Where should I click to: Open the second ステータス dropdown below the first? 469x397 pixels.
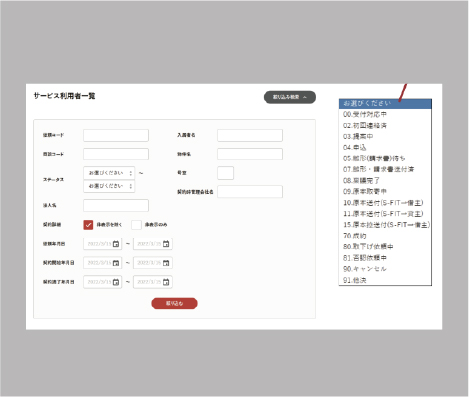[x=109, y=186]
